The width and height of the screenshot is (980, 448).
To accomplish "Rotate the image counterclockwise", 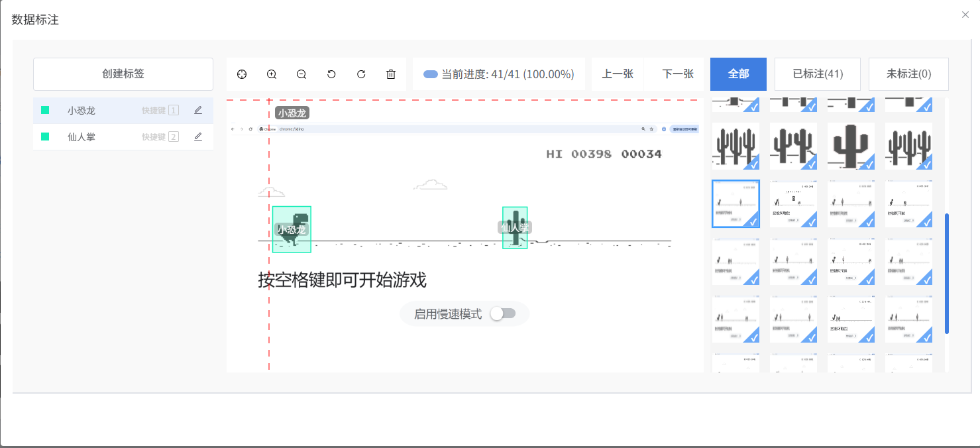I will (331, 74).
